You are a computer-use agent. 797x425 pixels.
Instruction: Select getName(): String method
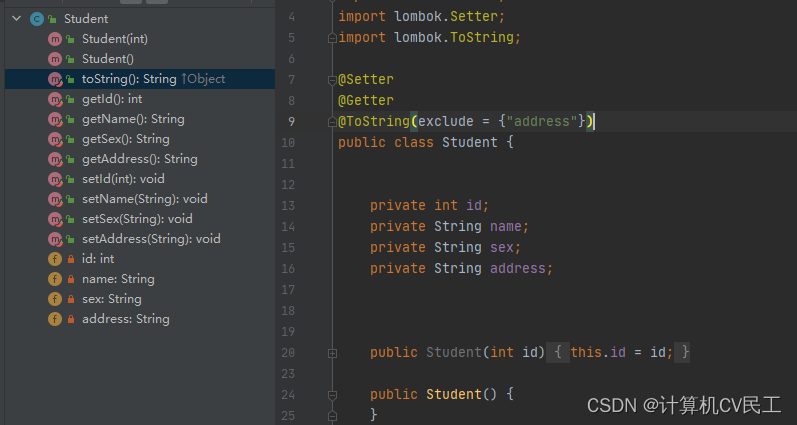(x=140, y=119)
